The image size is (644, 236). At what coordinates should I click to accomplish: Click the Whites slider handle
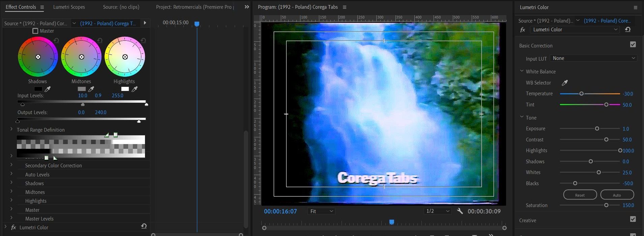599,172
